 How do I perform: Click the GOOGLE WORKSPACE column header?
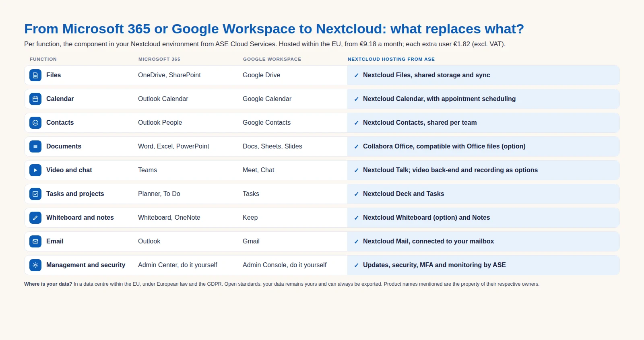point(272,59)
